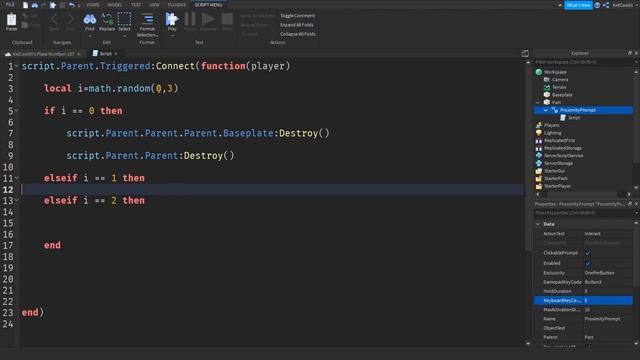The height and width of the screenshot is (360, 640).
Task: Open the TEST ribbon tab
Action: [136, 5]
